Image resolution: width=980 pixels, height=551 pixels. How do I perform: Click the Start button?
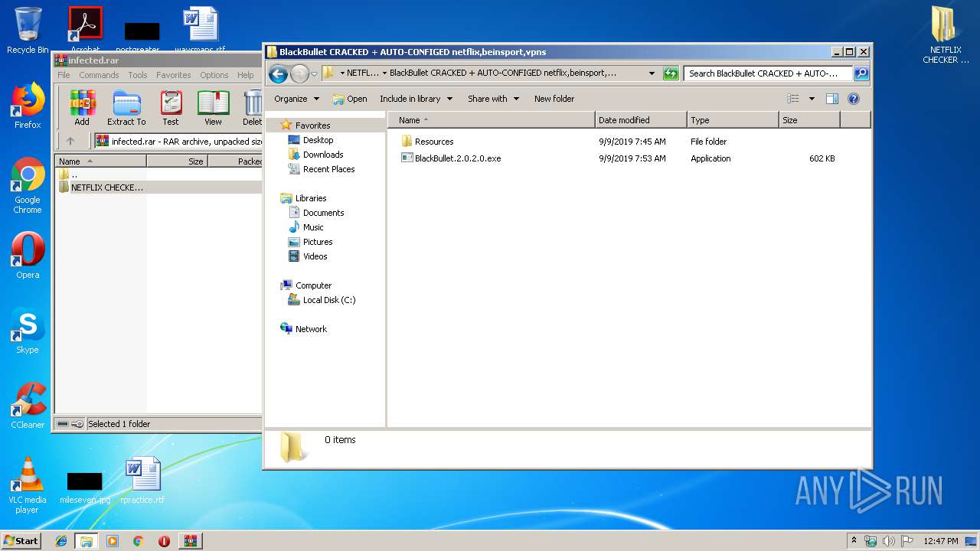21,541
